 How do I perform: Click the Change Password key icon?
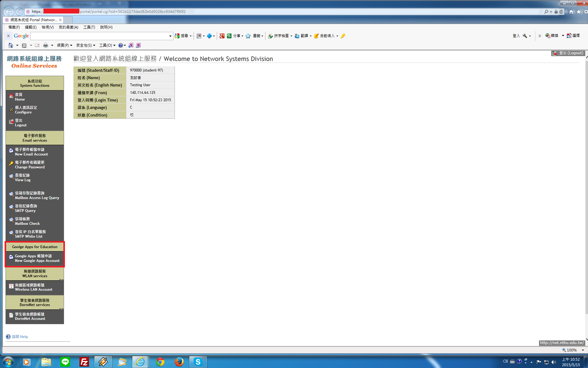pos(11,164)
